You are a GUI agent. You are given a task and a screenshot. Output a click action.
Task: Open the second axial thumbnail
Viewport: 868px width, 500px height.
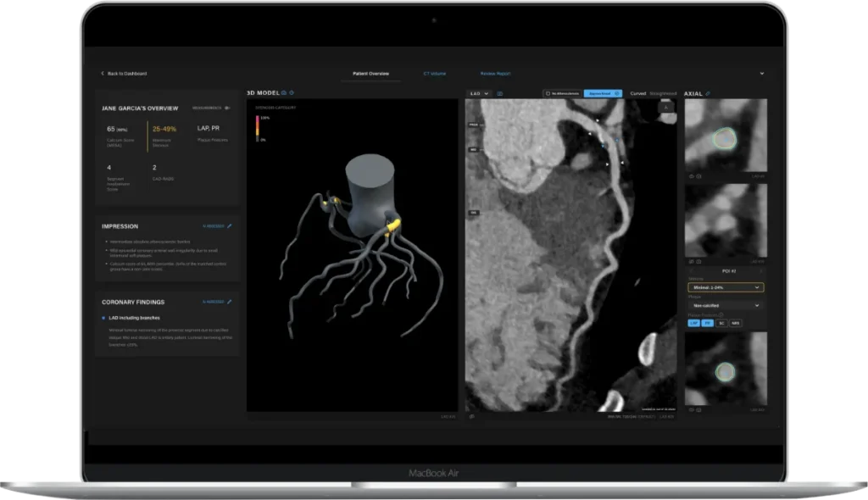(726, 220)
